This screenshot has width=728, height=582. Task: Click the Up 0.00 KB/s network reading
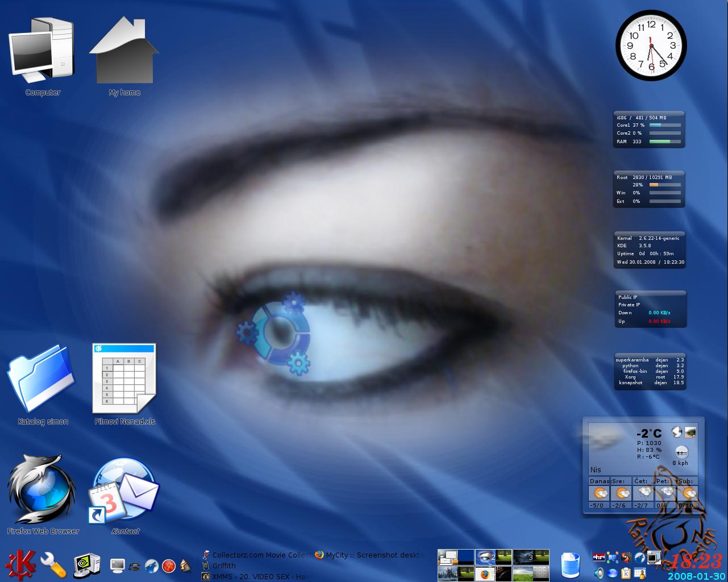[x=644, y=321]
